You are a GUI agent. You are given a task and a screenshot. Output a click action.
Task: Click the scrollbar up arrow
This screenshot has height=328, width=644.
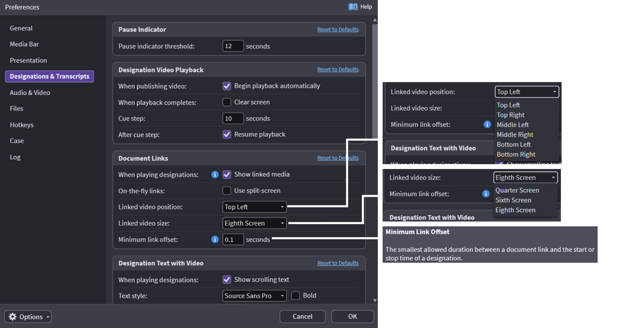[375, 20]
